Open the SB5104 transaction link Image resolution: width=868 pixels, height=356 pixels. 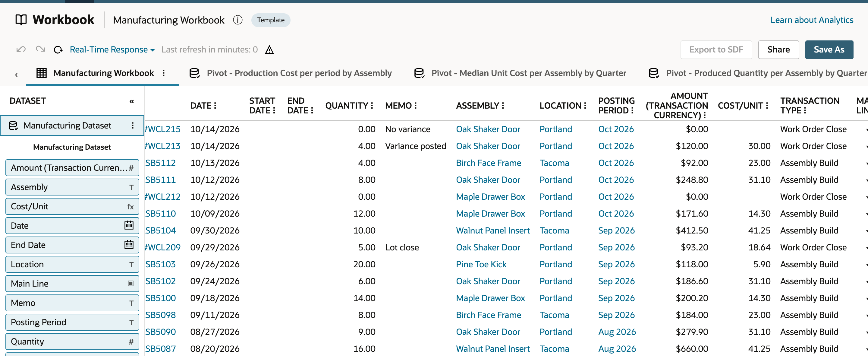pos(160,230)
